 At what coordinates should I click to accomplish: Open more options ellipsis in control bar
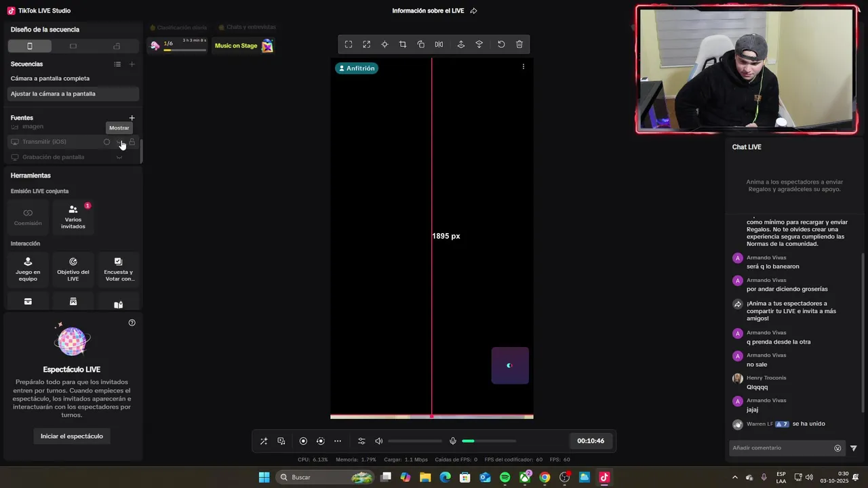click(x=338, y=441)
